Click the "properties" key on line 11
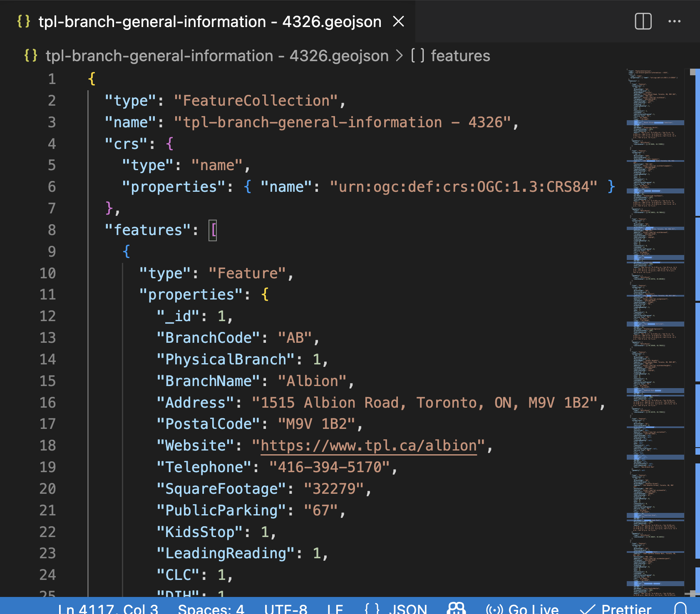 click(x=191, y=295)
